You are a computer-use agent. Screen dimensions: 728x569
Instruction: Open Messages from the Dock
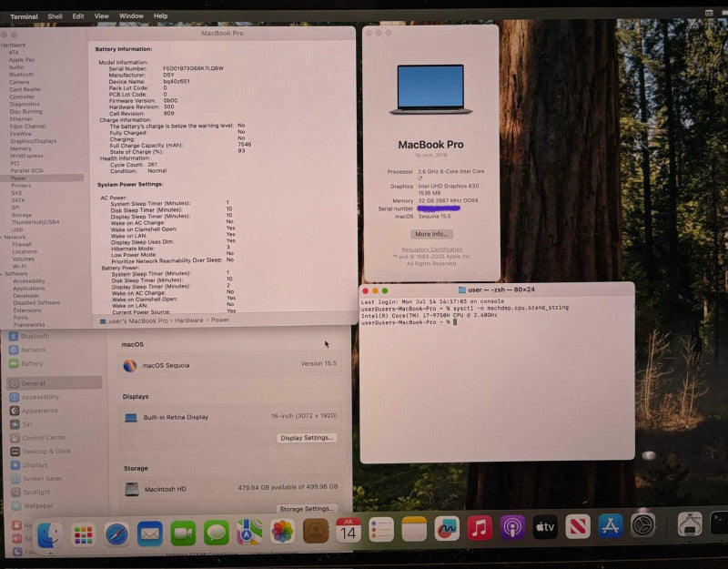pos(217,533)
